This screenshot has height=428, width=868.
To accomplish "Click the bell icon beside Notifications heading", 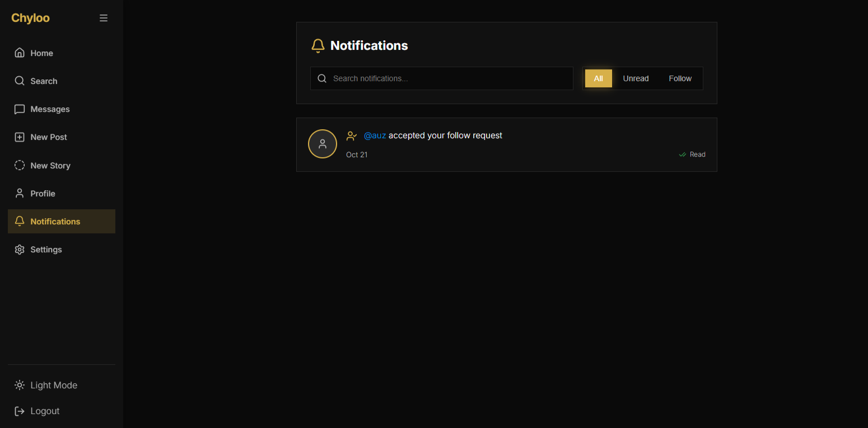I will (318, 46).
